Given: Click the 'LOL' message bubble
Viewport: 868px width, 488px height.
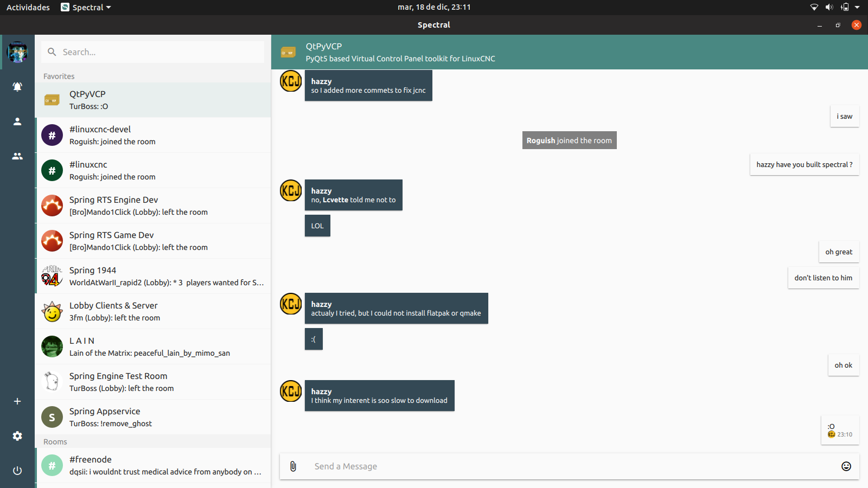Looking at the screenshot, I should pos(317,226).
